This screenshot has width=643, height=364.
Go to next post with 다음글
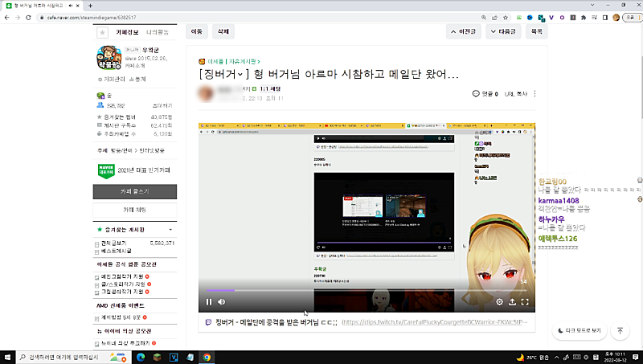point(502,32)
